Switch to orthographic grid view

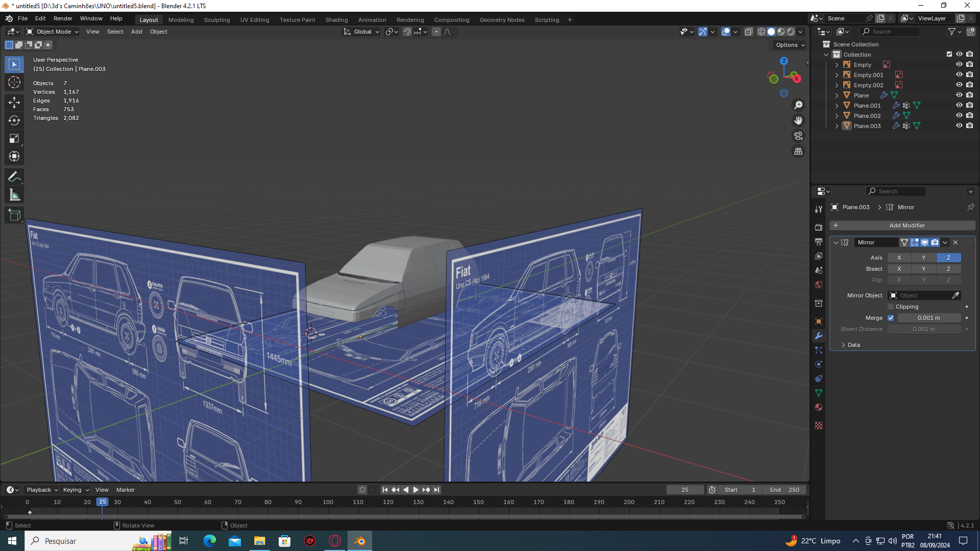[x=798, y=152]
